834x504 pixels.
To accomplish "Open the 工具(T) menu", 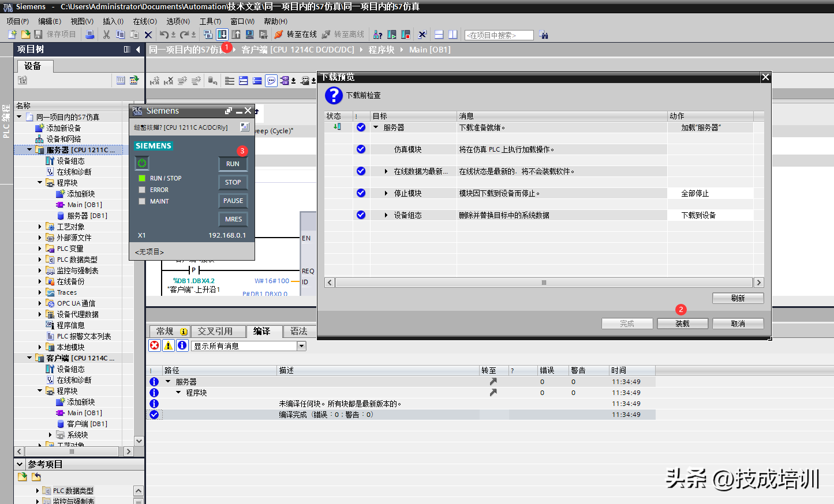I will coord(210,21).
